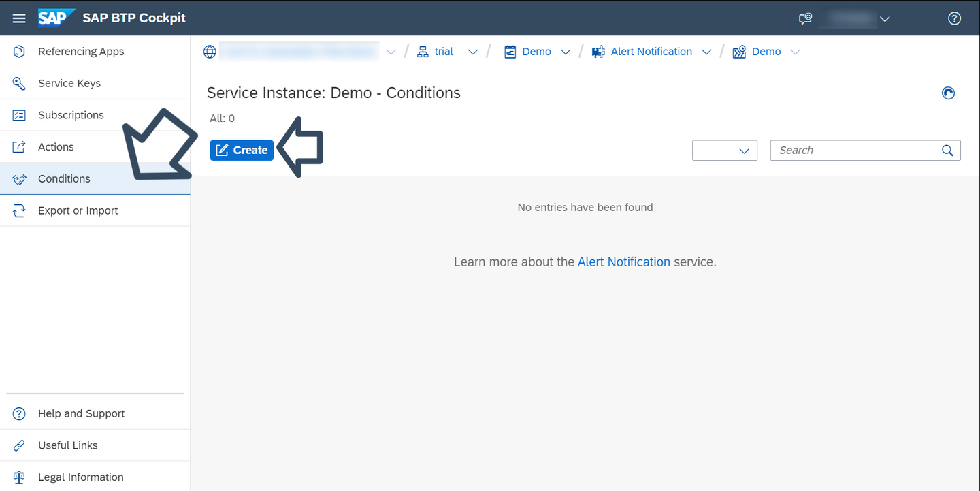Click the trial subaccount hierarchy icon
Viewport: 980px width, 491px height.
[423, 52]
